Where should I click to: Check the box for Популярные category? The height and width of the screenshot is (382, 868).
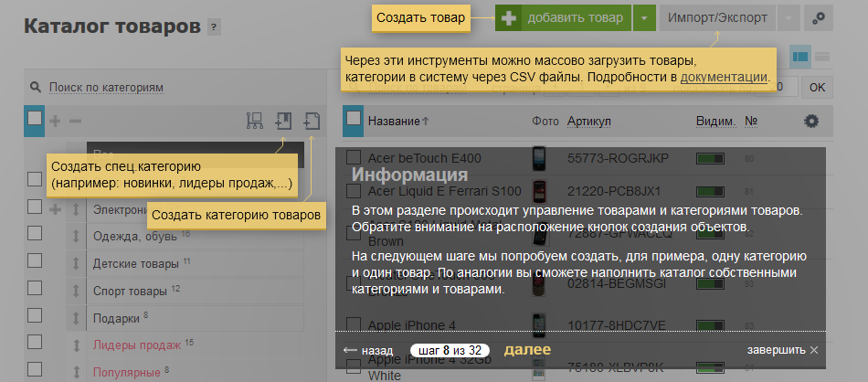(35, 368)
